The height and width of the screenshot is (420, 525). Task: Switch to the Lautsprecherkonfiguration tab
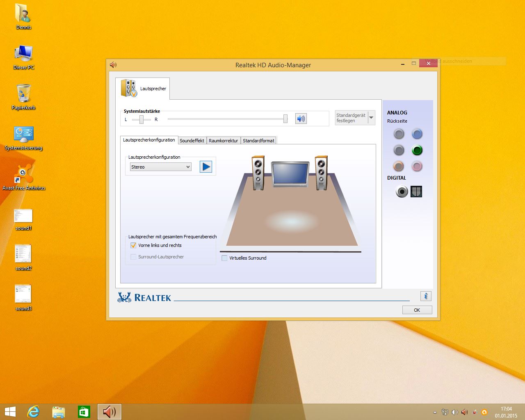tap(149, 140)
